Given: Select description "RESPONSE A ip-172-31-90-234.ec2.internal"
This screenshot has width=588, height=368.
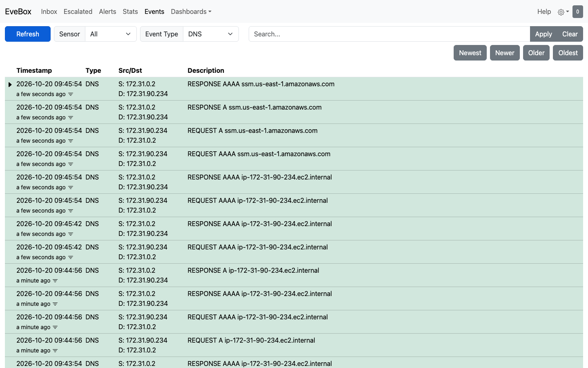Looking at the screenshot, I should point(253,270).
